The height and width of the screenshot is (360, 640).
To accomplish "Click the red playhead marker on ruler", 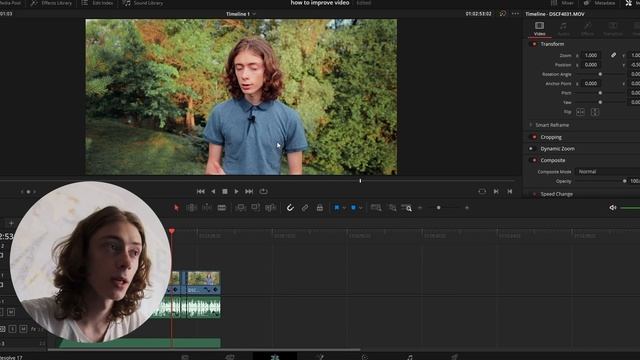I will [x=172, y=231].
